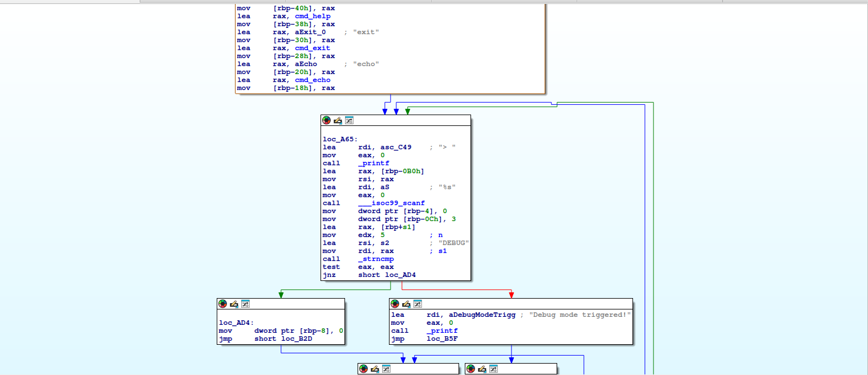
Task: Select the cmd_exit function reference
Action: coord(313,48)
